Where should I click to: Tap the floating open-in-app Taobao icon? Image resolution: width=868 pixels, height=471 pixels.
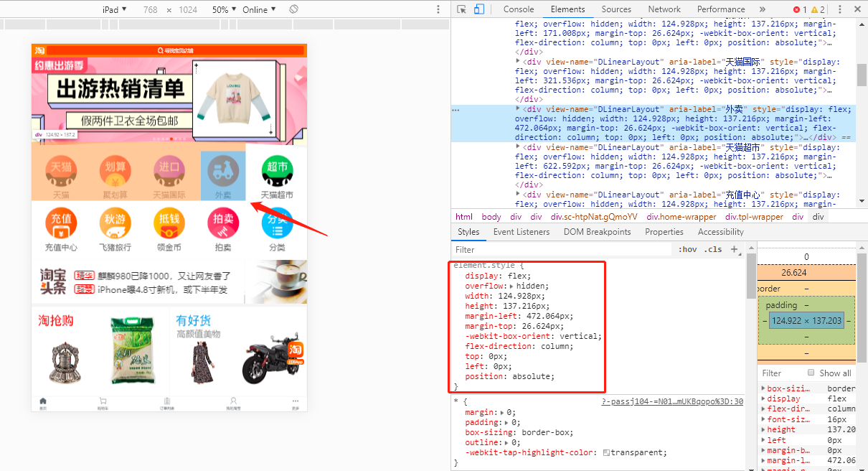coord(296,350)
